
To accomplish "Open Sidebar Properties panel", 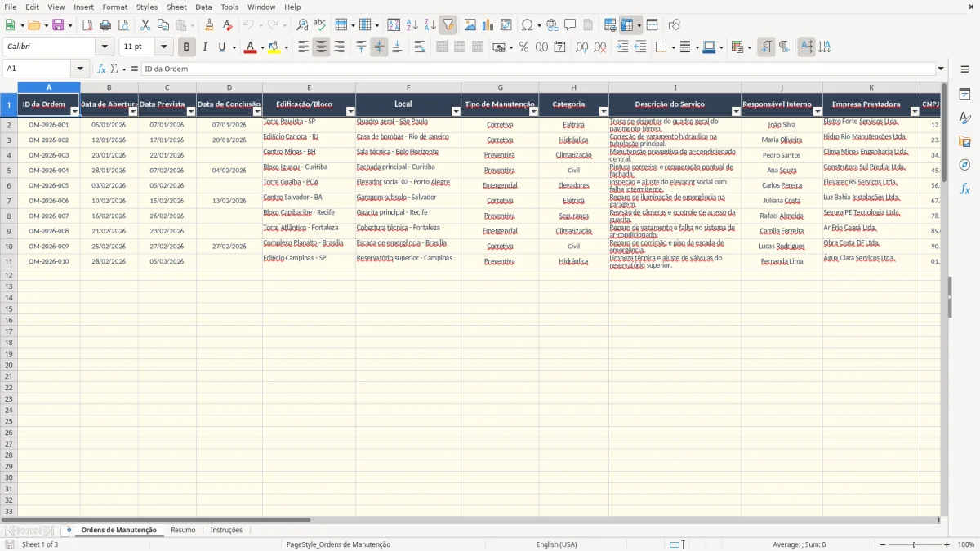I will (x=964, y=95).
